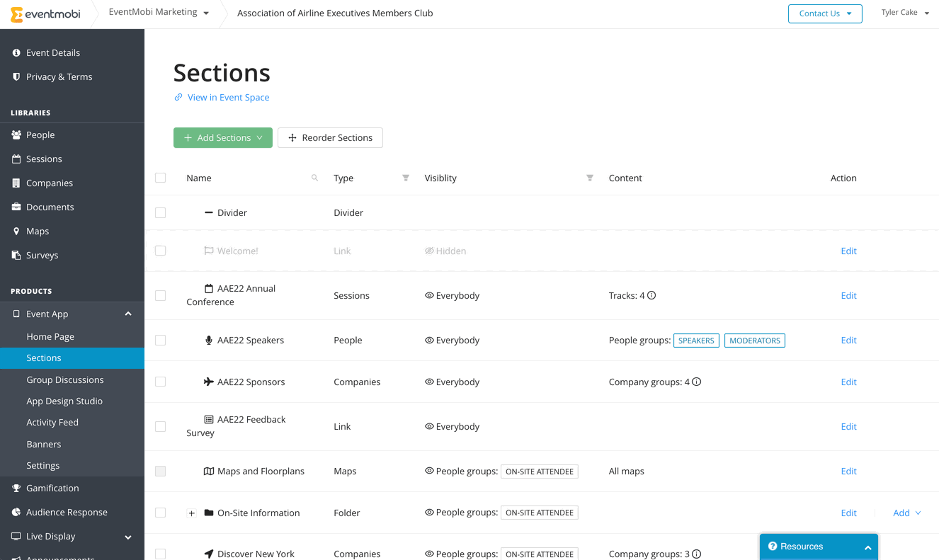Click the info icon beside Company groups: 4

[697, 382]
